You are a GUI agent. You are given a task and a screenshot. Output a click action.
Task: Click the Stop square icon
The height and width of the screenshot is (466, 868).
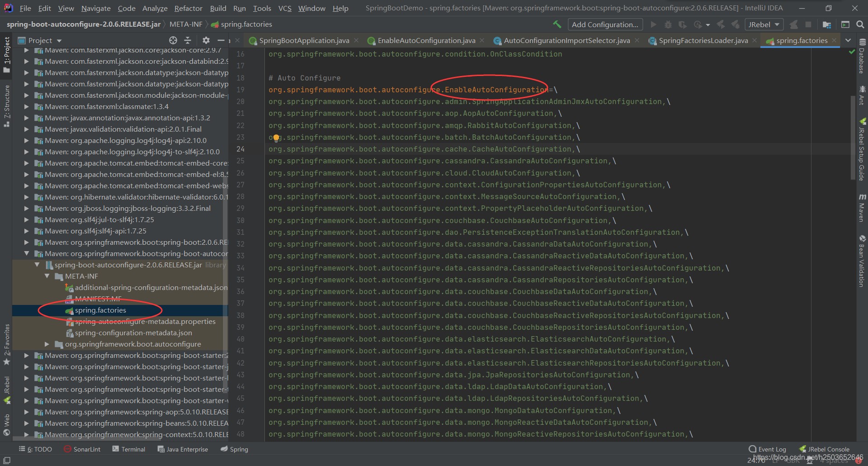808,24
